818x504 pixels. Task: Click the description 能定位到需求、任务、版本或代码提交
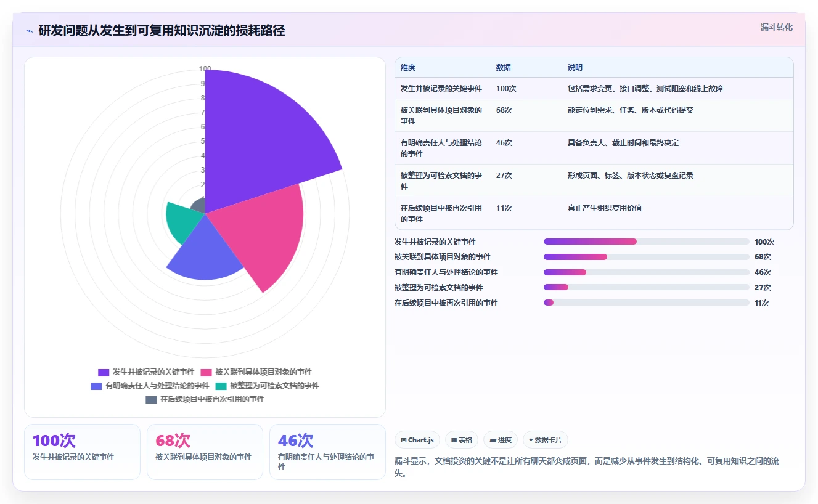click(631, 110)
